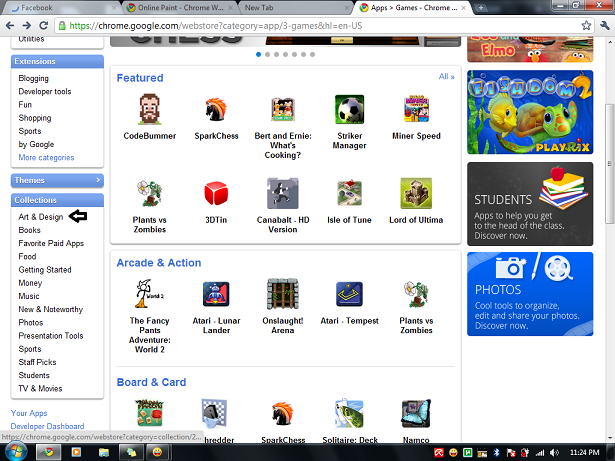Open Chrome from the taskbar

pyautogui.click(x=48, y=452)
